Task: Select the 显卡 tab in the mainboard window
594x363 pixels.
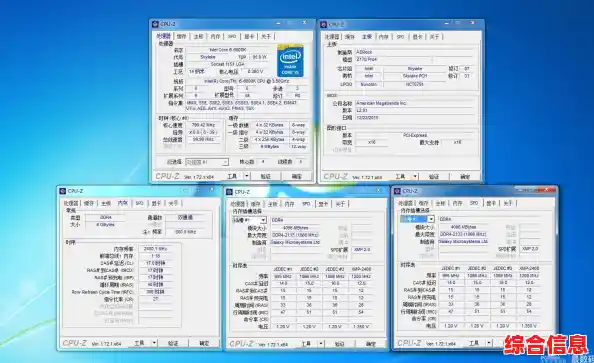Action: [417, 37]
